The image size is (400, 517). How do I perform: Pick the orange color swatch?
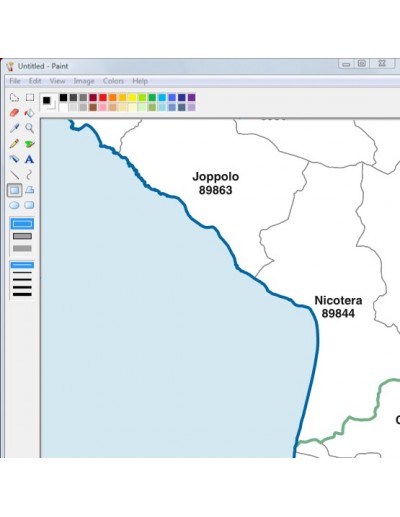pos(113,97)
